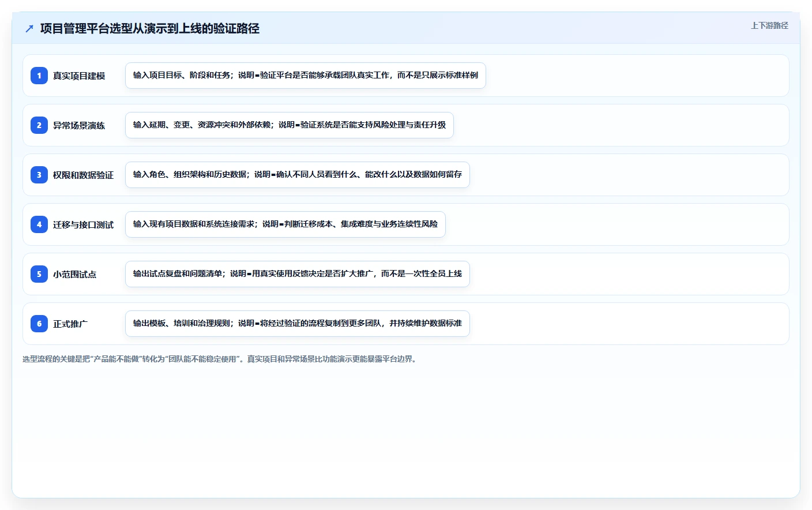Select the 迁移与接口测试 step title
The image size is (812, 510).
83,224
